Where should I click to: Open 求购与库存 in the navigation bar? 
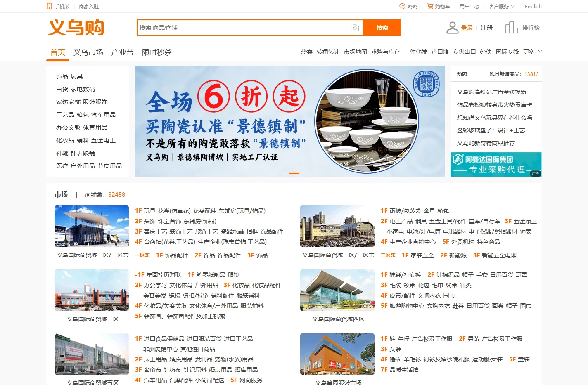pyautogui.click(x=386, y=52)
